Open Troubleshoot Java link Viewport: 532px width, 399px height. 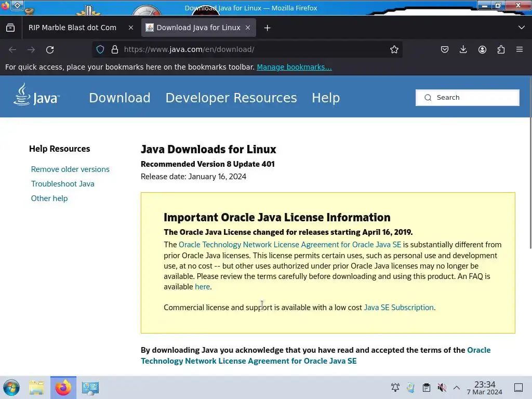click(63, 184)
